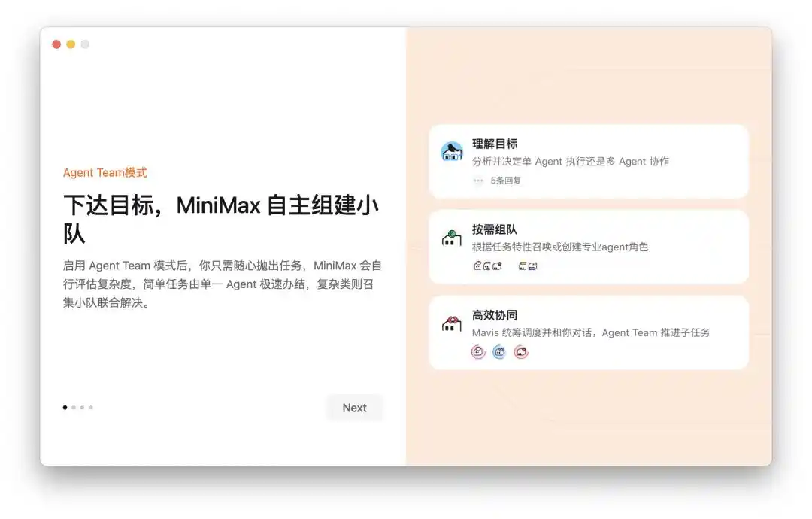Select the fourth onboarding page dot

click(x=91, y=407)
